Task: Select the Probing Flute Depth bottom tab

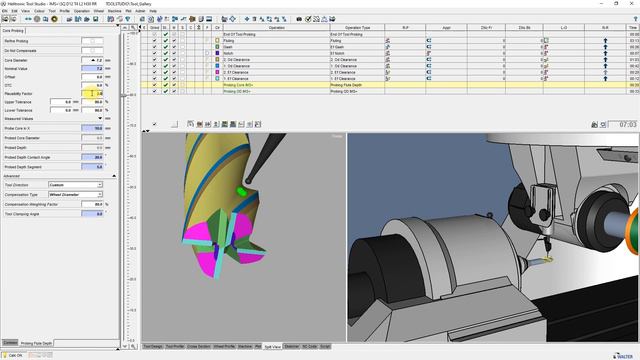Action: pos(36,343)
